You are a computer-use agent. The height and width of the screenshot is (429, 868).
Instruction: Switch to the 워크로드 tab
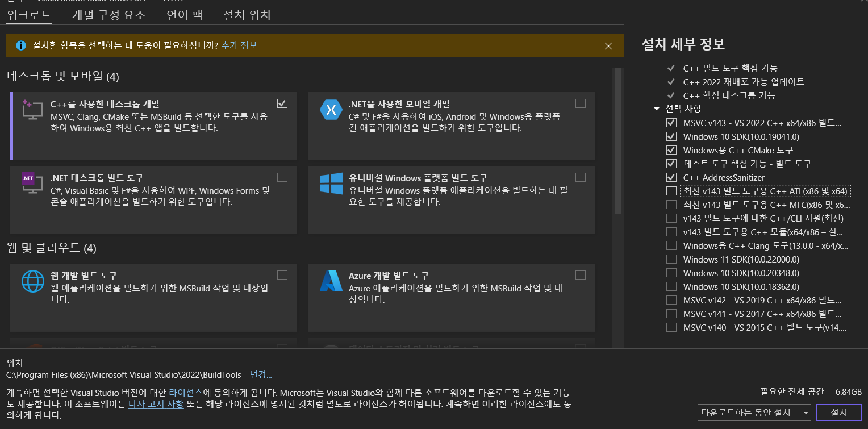tap(29, 15)
